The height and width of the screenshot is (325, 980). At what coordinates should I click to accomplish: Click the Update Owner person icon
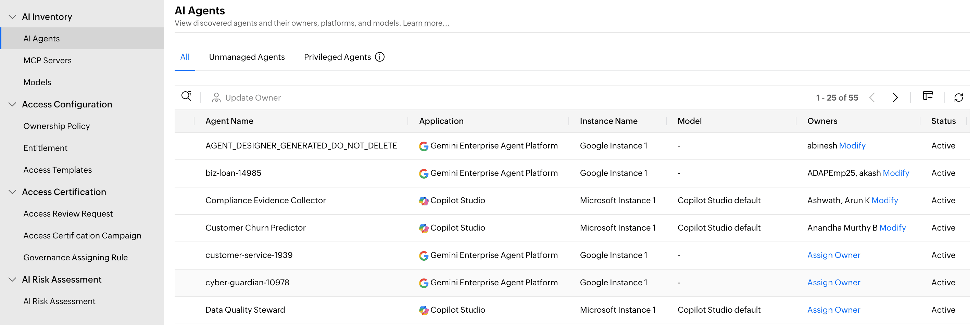216,98
